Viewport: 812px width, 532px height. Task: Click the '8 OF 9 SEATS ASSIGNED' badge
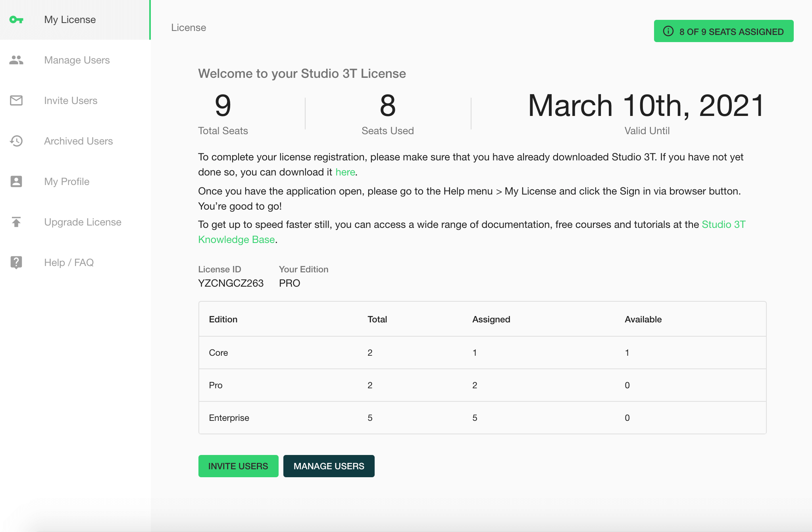click(x=723, y=31)
